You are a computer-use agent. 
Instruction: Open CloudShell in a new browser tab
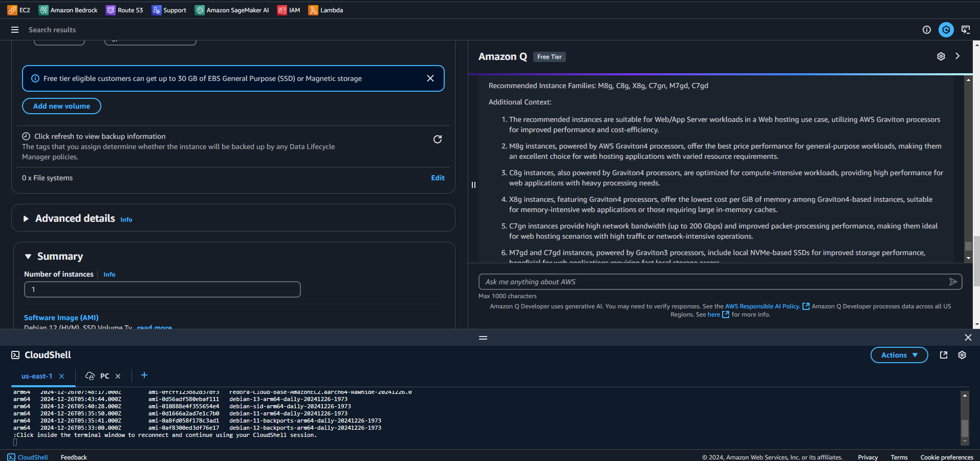(944, 355)
